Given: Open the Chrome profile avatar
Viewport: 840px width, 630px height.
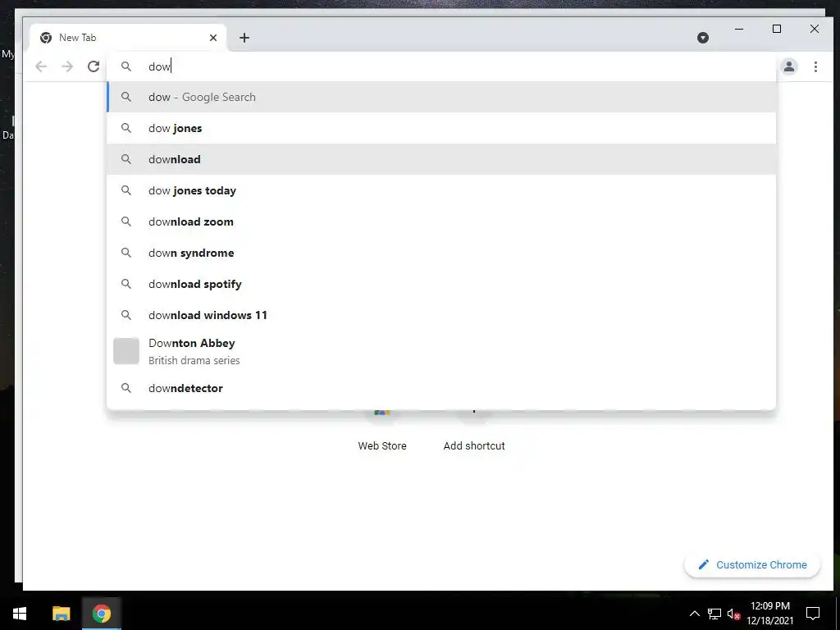Looking at the screenshot, I should [x=789, y=66].
